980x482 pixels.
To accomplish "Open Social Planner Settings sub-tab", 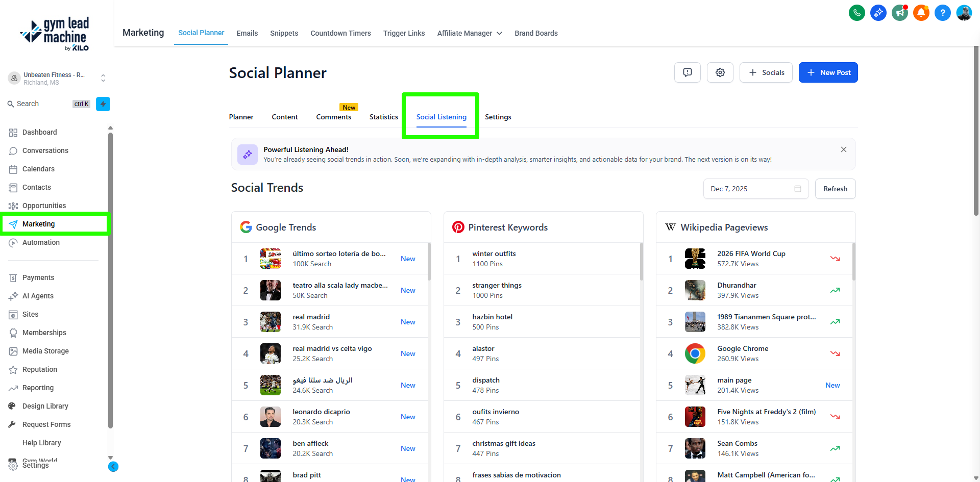I will [x=498, y=117].
